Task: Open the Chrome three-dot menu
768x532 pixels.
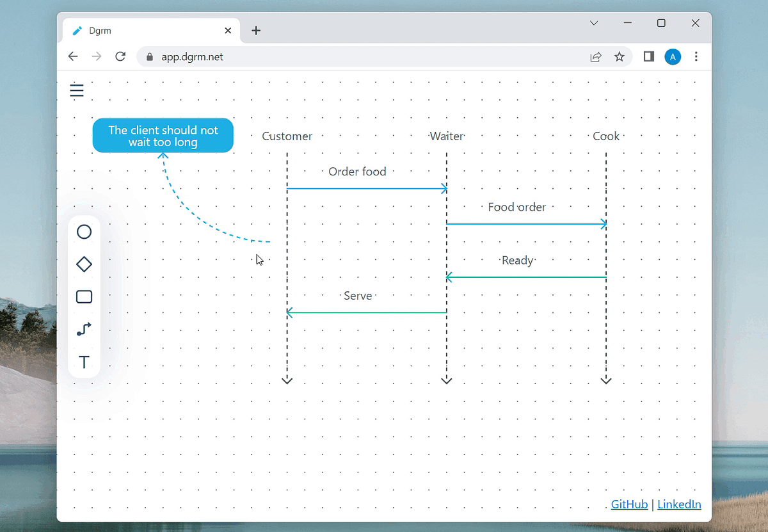Action: [x=696, y=57]
